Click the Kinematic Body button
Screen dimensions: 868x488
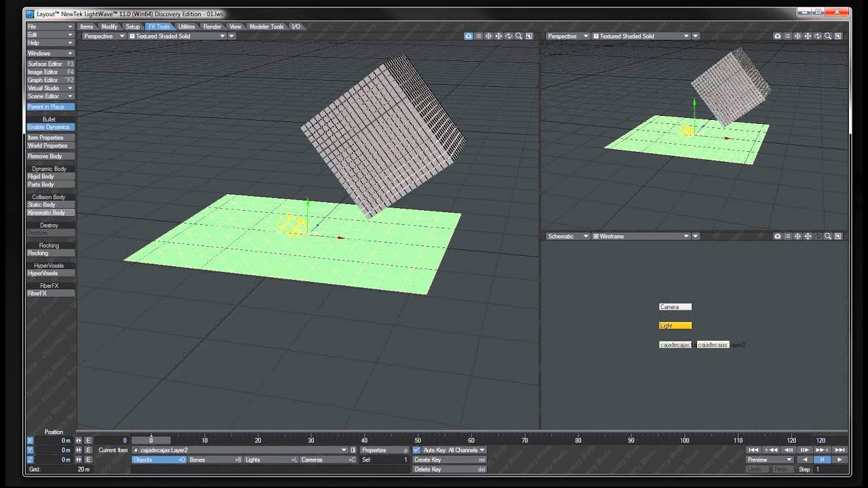pyautogui.click(x=50, y=213)
